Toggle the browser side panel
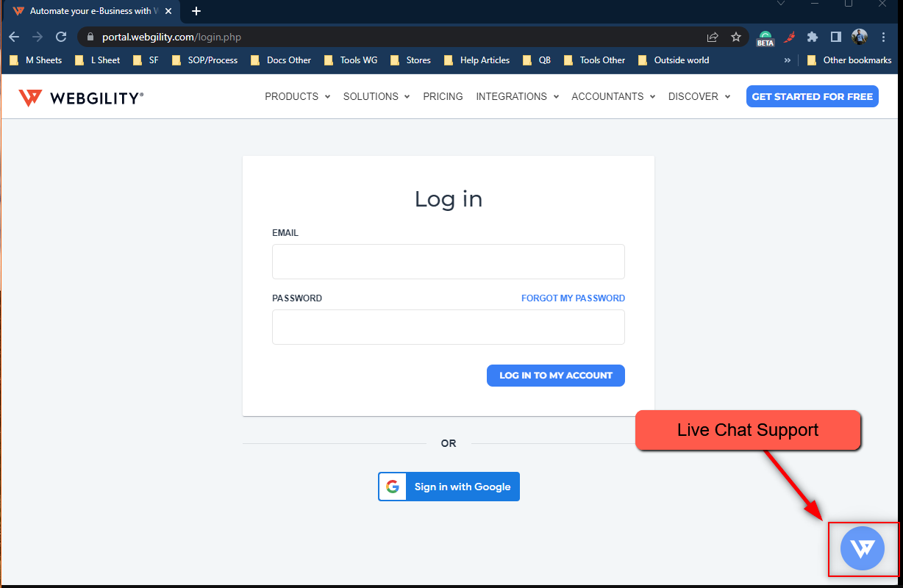The width and height of the screenshot is (903, 588). pos(836,37)
